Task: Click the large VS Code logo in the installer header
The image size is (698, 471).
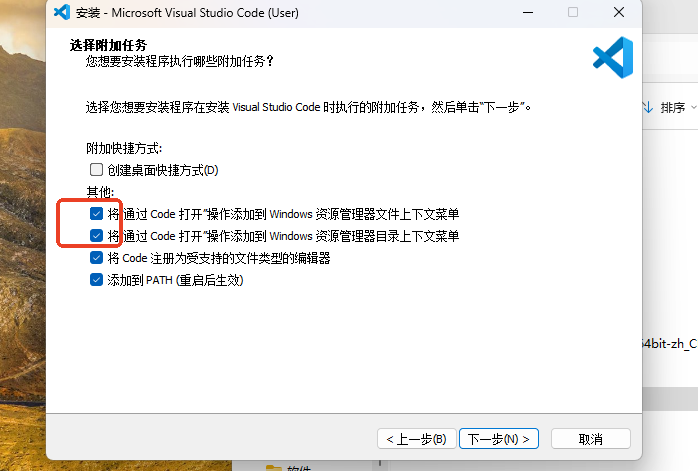Action: [x=613, y=57]
